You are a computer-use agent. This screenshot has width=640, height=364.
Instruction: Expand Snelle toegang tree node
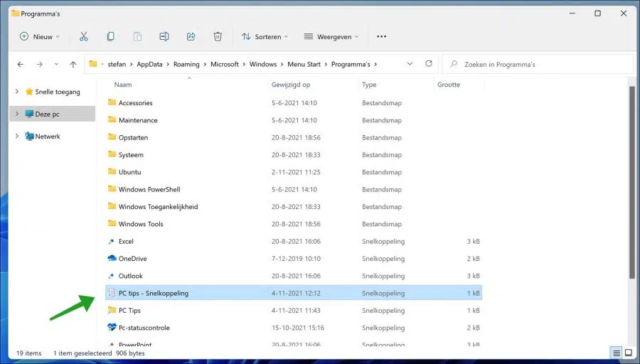click(x=17, y=92)
